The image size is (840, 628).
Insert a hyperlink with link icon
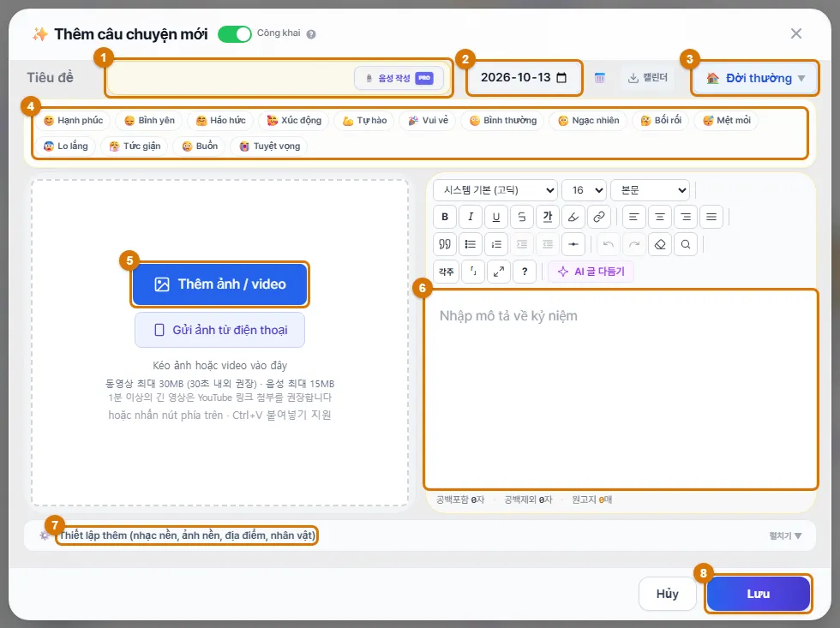pyautogui.click(x=599, y=217)
